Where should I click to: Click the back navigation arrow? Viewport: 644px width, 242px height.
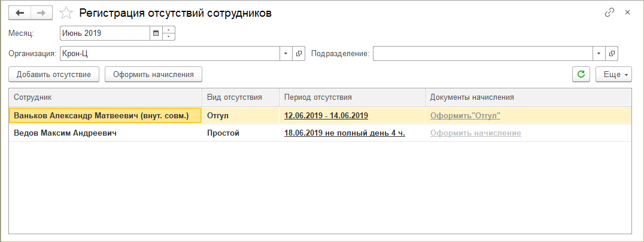pyautogui.click(x=20, y=13)
